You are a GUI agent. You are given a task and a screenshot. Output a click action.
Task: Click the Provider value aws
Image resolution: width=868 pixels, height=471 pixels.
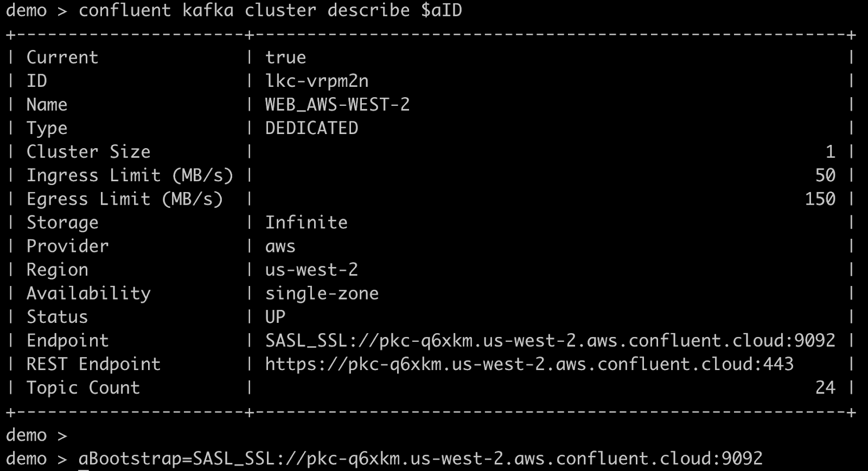pos(280,246)
